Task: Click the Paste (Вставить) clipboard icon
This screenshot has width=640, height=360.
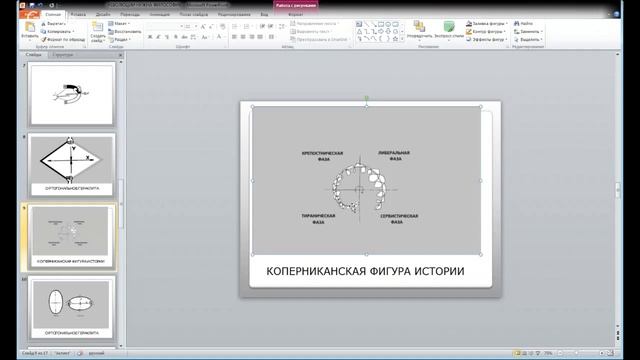Action: tap(29, 28)
